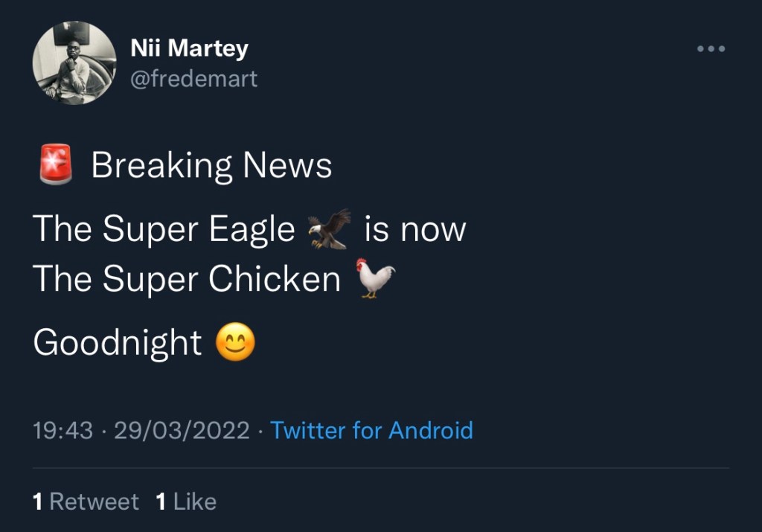Click the phrase The Super Eagle

[x=164, y=228]
